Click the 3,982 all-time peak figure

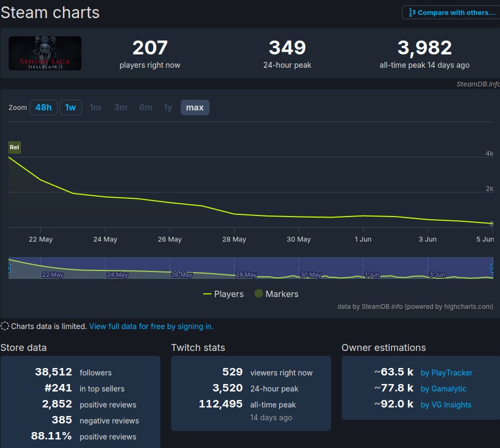coord(424,47)
